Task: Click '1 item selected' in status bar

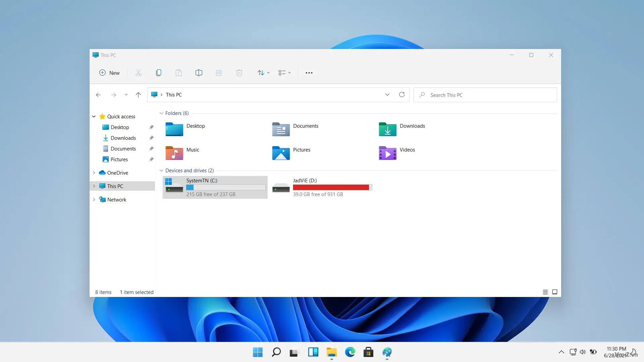Action: pyautogui.click(x=137, y=292)
